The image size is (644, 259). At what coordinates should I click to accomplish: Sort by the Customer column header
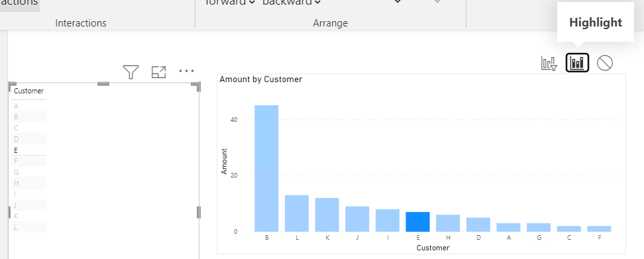click(x=28, y=91)
